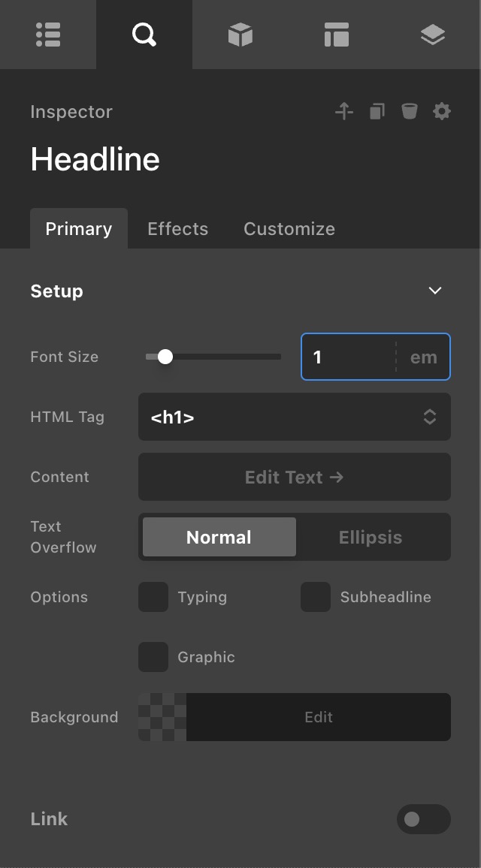Click the go-to-parent arrow icon
This screenshot has height=868, width=481.
coord(344,112)
